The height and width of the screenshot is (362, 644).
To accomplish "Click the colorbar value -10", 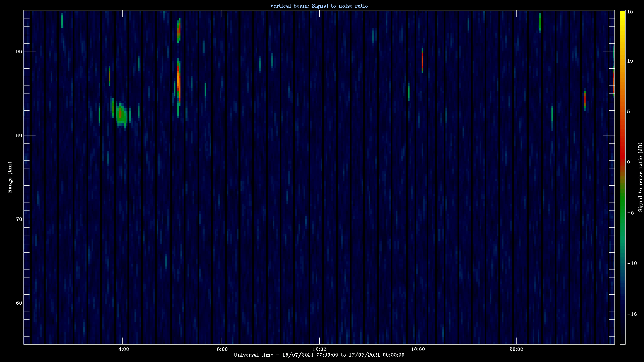I will [x=632, y=263].
